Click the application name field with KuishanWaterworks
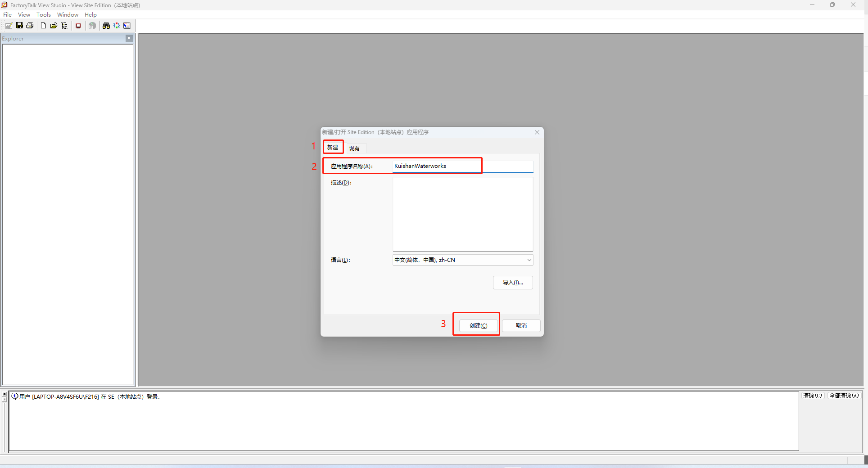 (x=463, y=166)
